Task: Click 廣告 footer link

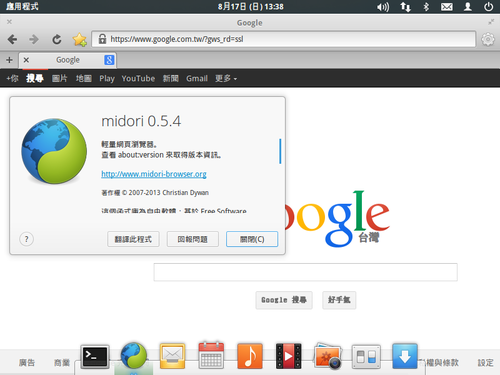Action: click(27, 363)
